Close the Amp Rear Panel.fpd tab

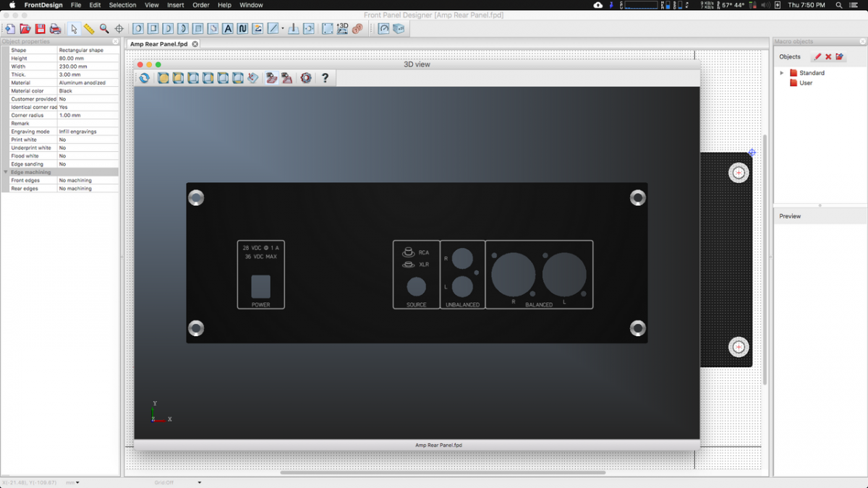click(195, 44)
